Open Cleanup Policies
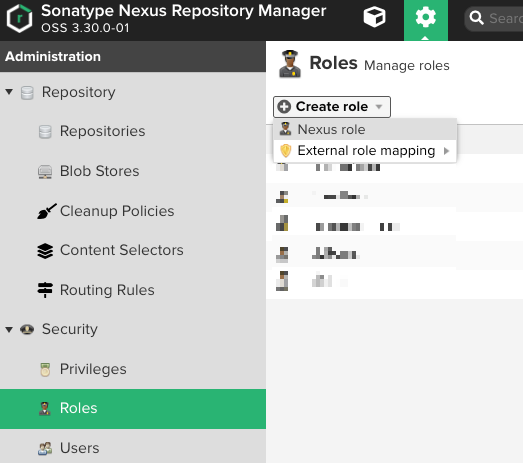This screenshot has width=523, height=463. 117,211
